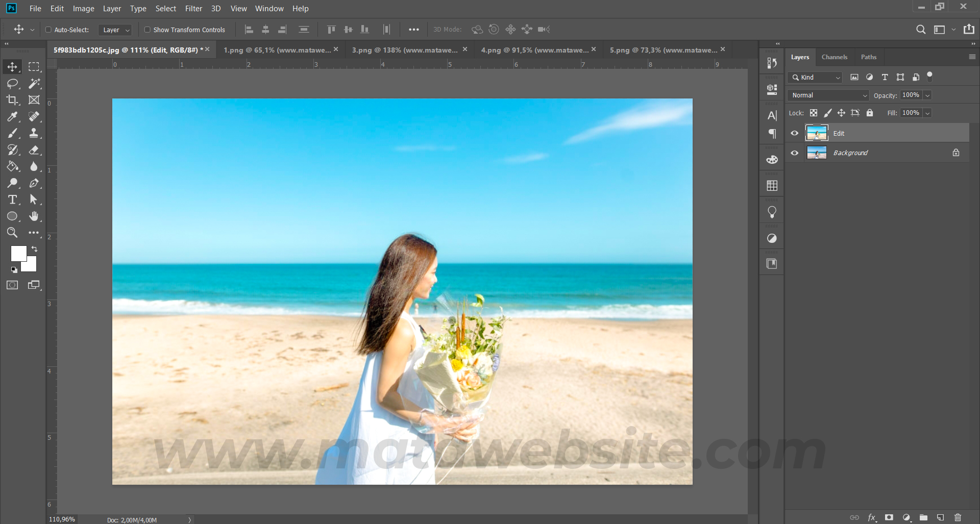Select the Clone Stamp tool

click(x=34, y=133)
